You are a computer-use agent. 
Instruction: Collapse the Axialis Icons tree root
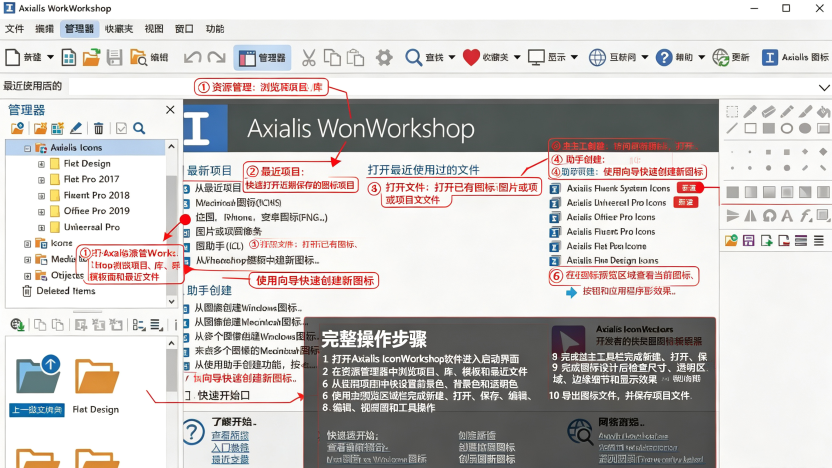(27, 148)
